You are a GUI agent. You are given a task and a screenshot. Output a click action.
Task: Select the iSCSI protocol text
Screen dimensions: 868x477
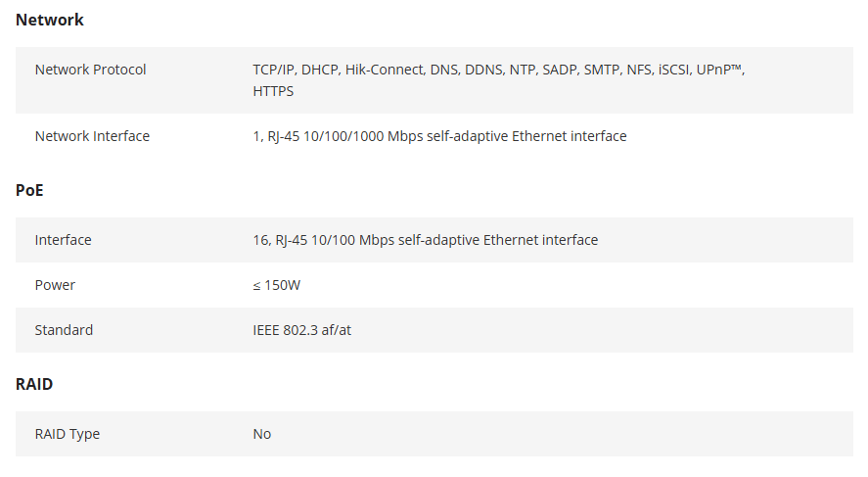pyautogui.click(x=672, y=70)
